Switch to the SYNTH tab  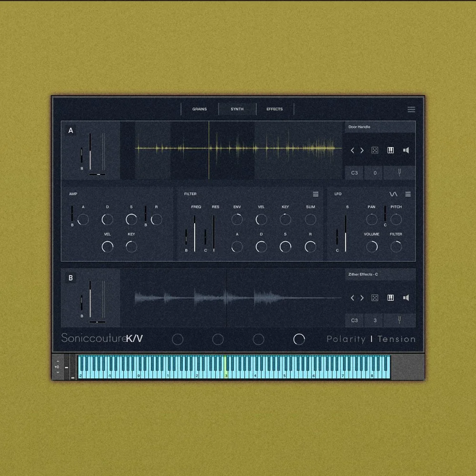[x=237, y=109]
